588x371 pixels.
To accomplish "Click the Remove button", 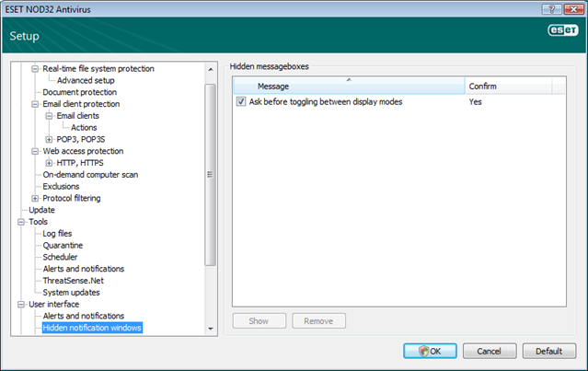I will (x=318, y=321).
